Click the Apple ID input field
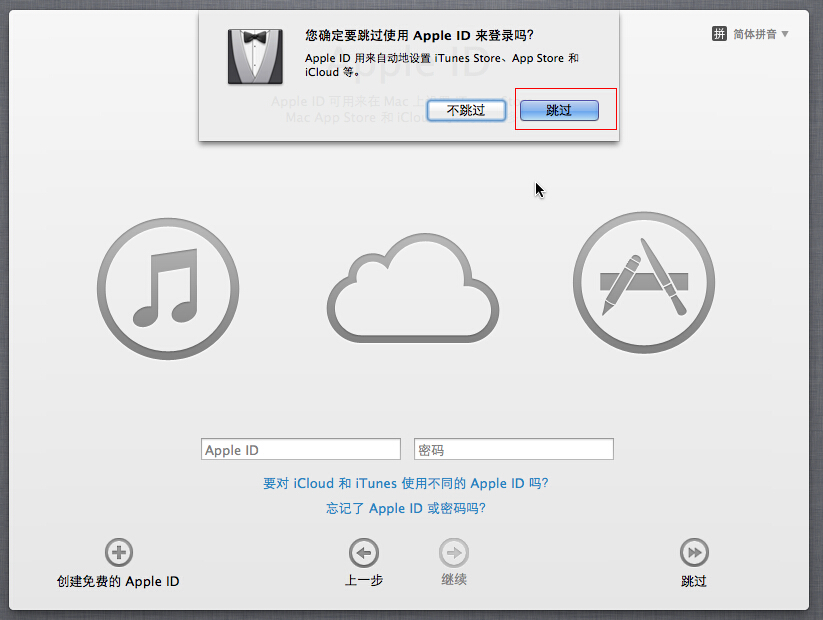 pyautogui.click(x=301, y=449)
